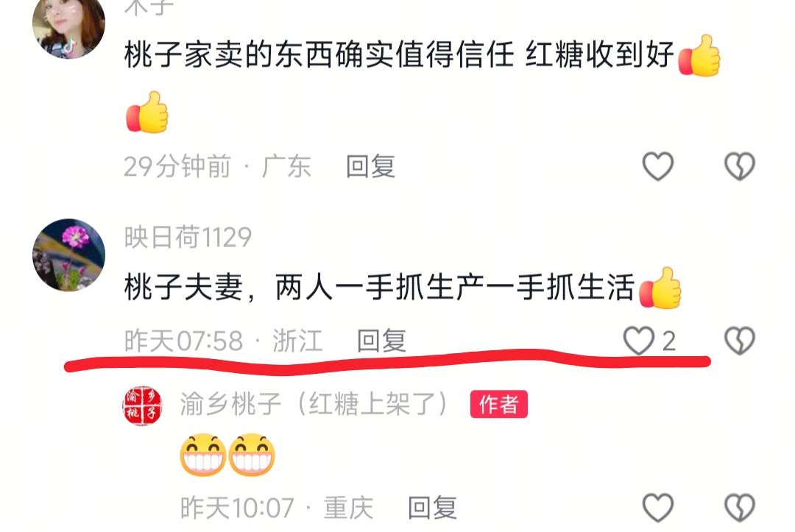The height and width of the screenshot is (532, 795).
Task: Tap thumbs-up emoji after 一手抓生活
Action: (660, 288)
